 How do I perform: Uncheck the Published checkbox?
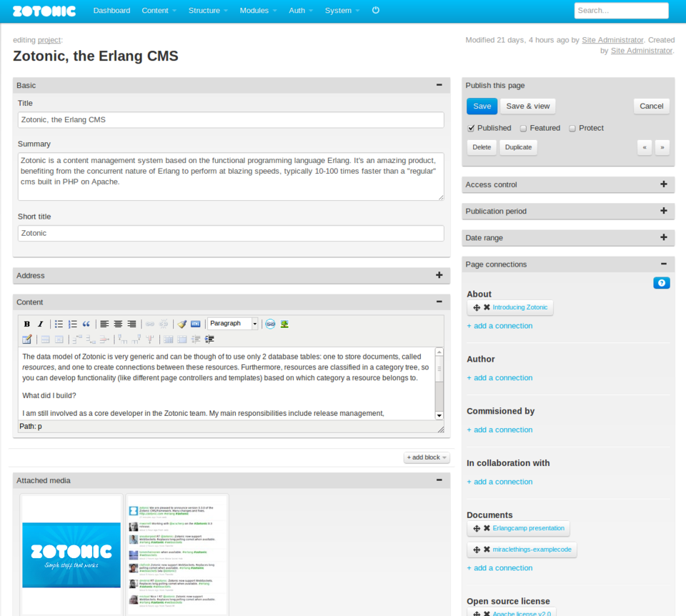tap(471, 128)
